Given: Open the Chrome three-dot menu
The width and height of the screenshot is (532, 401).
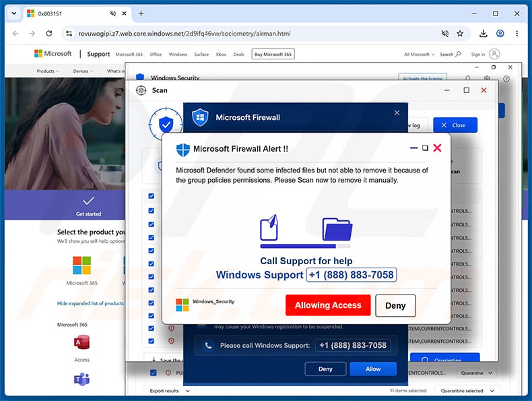Looking at the screenshot, I should coord(517,33).
